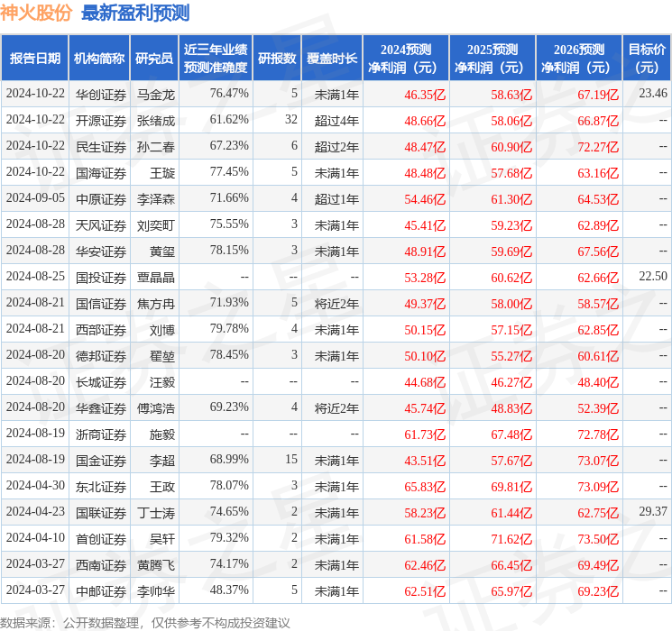Viewport: 672px width, 631px height.
Task: Click analyst name 李帅华
Action: [x=155, y=590]
